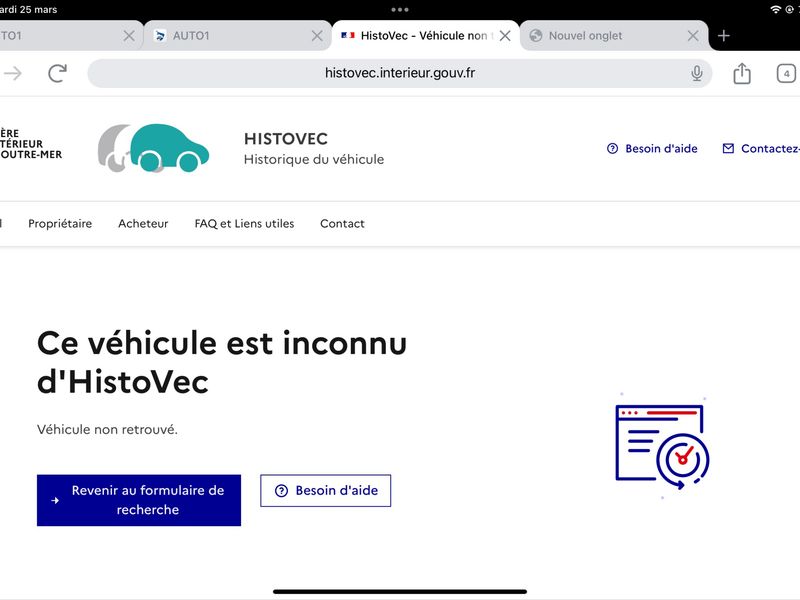Tap the microphone dictation icon
Viewport: 800px width, 600px height.
[x=696, y=73]
